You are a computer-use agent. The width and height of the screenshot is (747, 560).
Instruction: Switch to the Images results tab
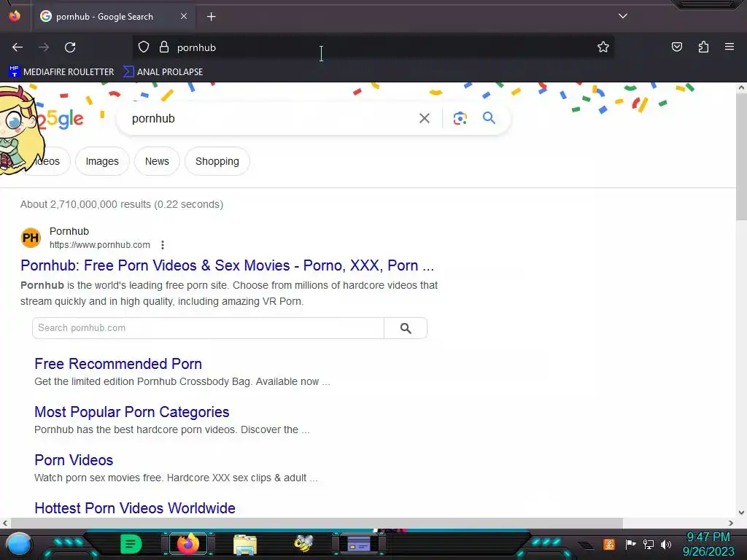102,161
